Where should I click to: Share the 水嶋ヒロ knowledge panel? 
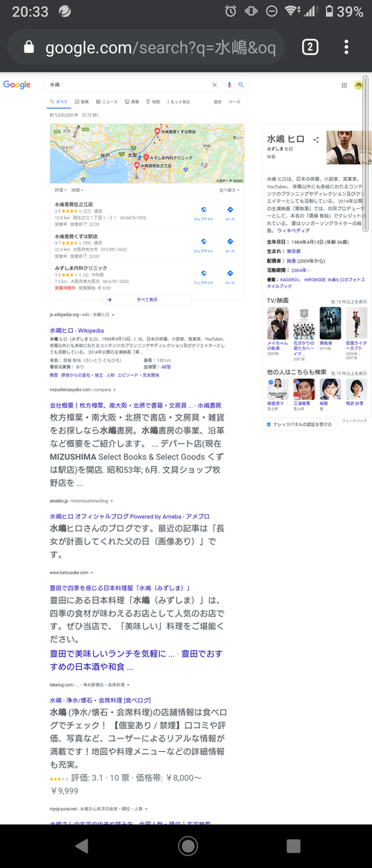[316, 139]
